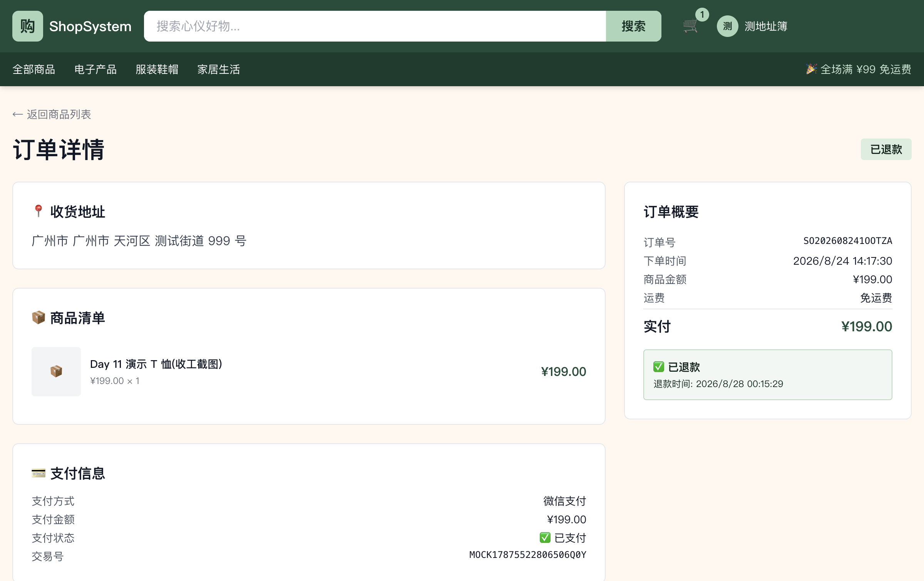Click the unit price ¥199.00 × 1
Image resolution: width=924 pixels, height=581 pixels.
click(x=115, y=381)
